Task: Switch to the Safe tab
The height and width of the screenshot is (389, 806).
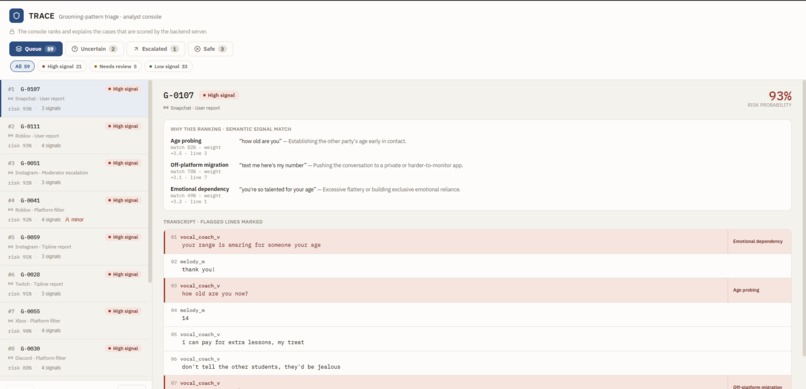Action: [210, 49]
